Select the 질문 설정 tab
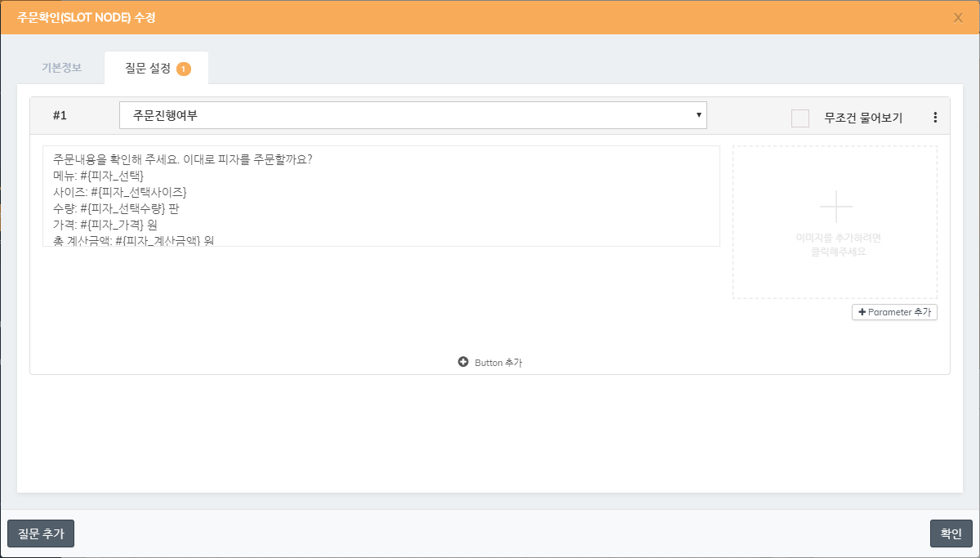The width and height of the screenshot is (980, 558). click(x=156, y=69)
